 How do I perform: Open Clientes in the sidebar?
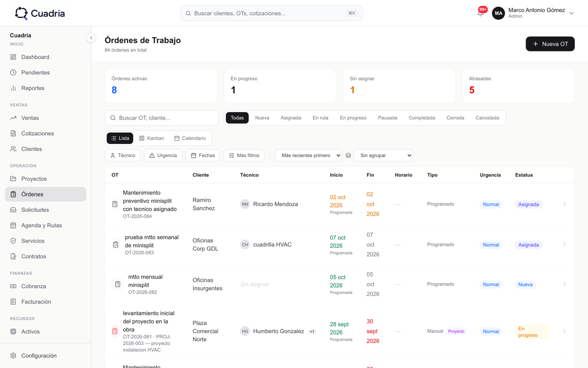pyautogui.click(x=46, y=149)
